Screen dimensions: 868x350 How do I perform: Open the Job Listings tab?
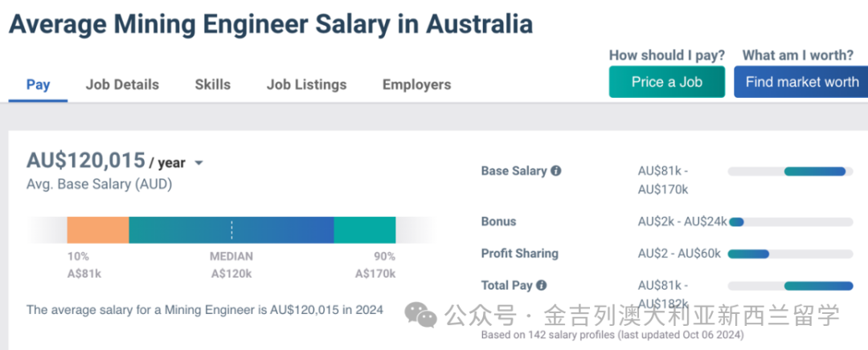pos(307,84)
